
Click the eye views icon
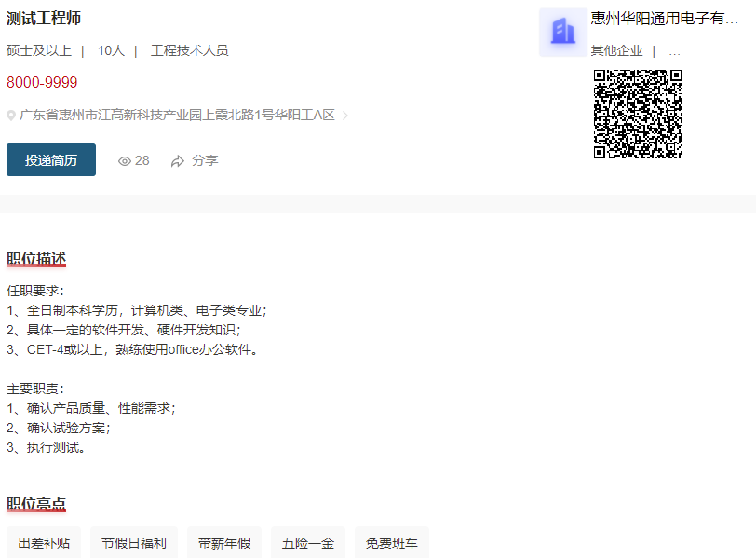click(x=125, y=161)
